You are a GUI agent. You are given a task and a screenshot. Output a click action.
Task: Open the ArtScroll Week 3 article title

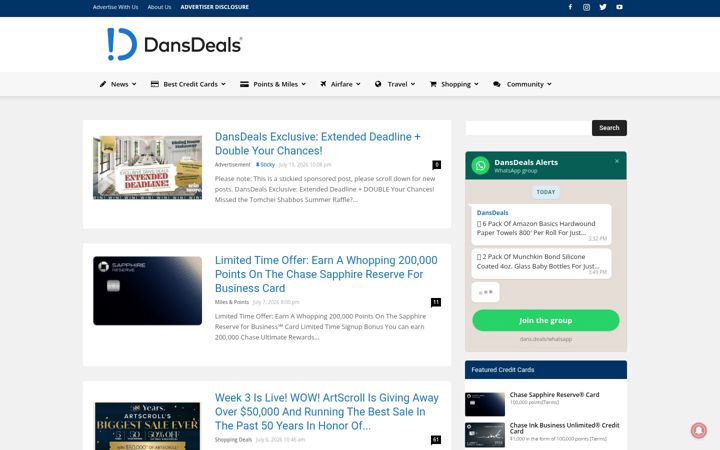[x=326, y=411]
